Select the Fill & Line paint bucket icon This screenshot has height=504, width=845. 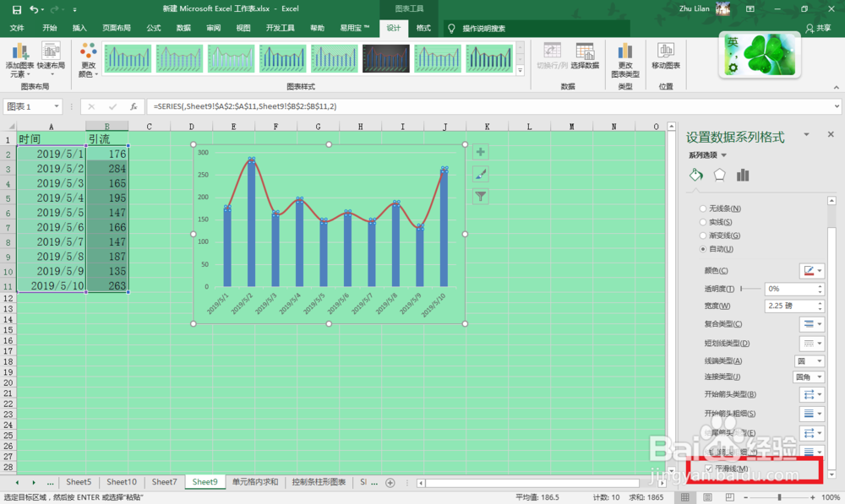click(695, 174)
